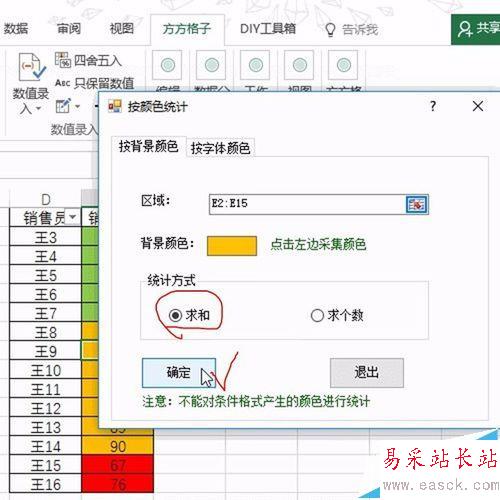Viewport: 500px width, 500px height.
Task: Click the 销售员 header cell
Action: click(x=45, y=218)
